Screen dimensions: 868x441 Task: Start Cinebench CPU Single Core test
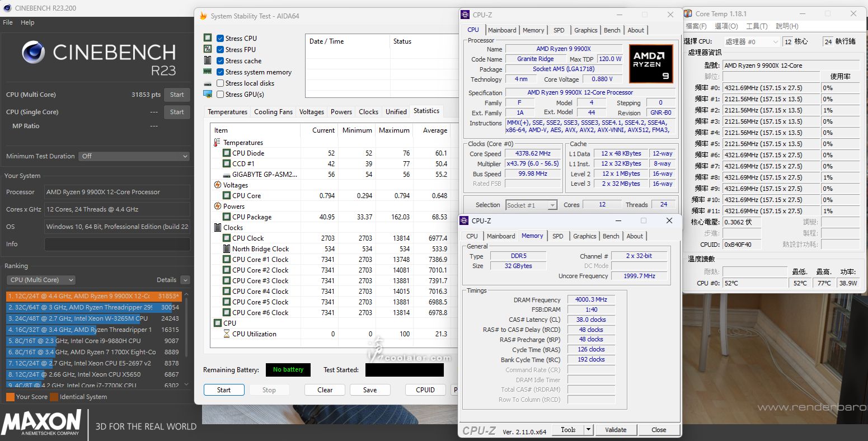point(177,112)
